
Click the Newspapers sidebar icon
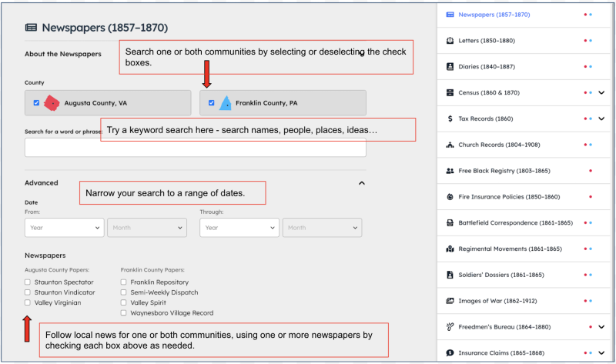(x=450, y=15)
